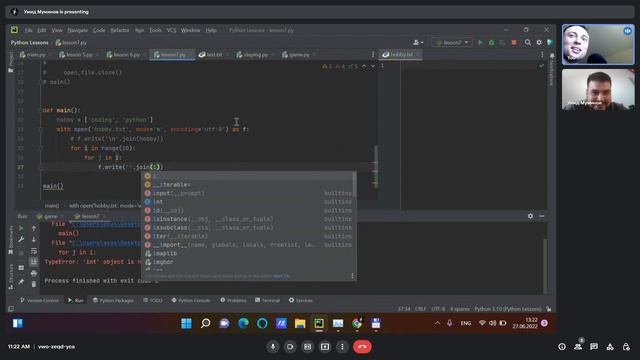Go to previous highlighted error arrow

(x=364, y=66)
